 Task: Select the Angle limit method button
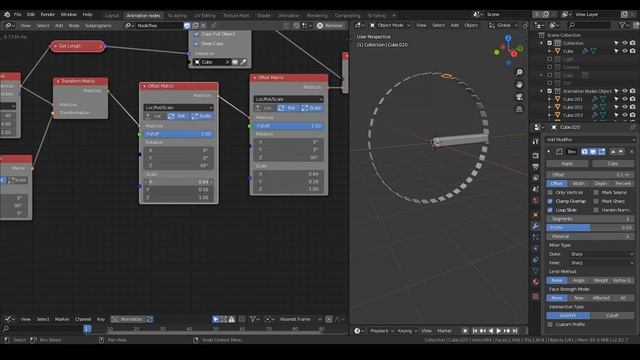578,280
